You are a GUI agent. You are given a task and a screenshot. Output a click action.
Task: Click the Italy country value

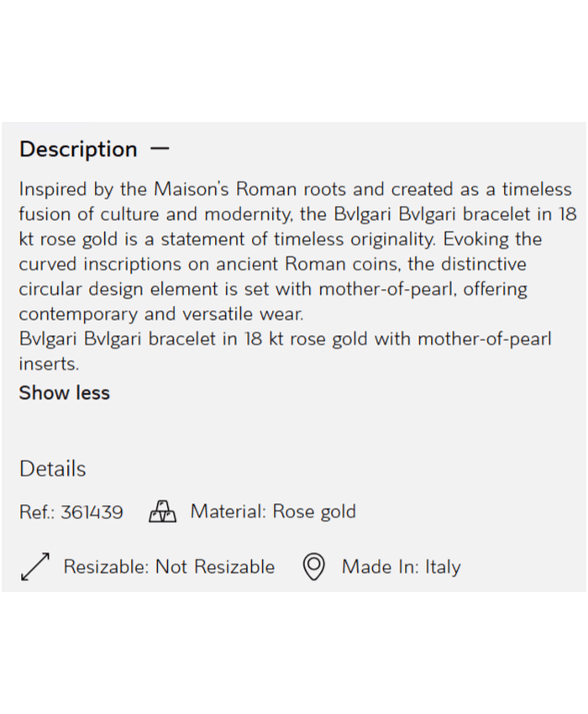tap(442, 567)
